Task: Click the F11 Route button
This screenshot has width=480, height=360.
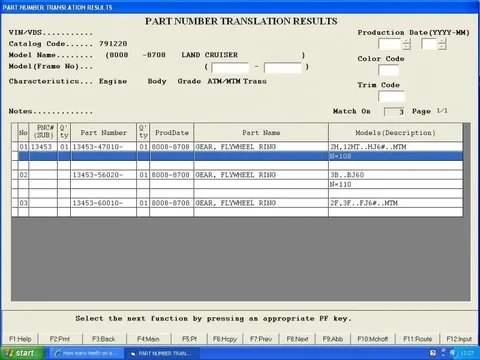Action: (x=417, y=339)
